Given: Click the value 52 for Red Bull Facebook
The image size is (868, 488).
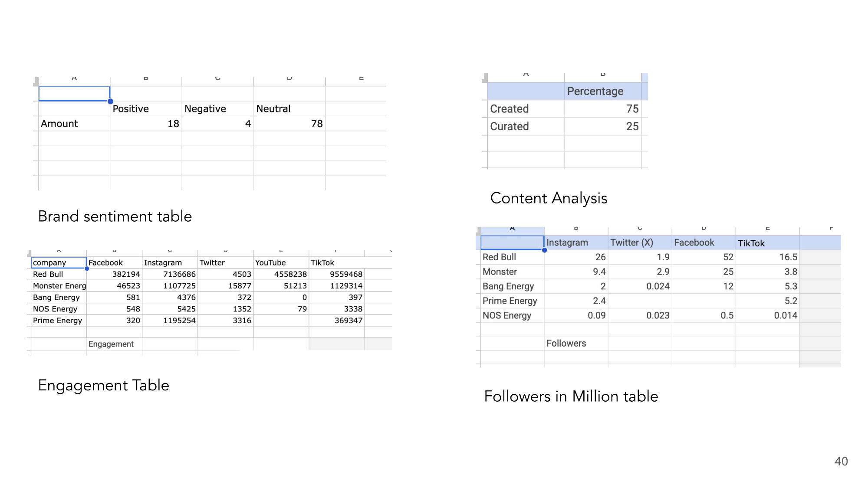Looking at the screenshot, I should 704,257.
